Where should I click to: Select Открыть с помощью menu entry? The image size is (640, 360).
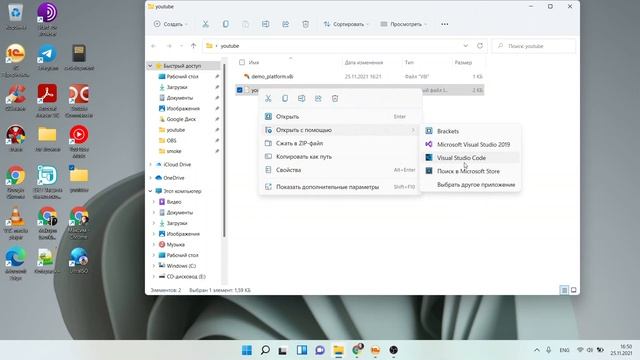pos(340,130)
